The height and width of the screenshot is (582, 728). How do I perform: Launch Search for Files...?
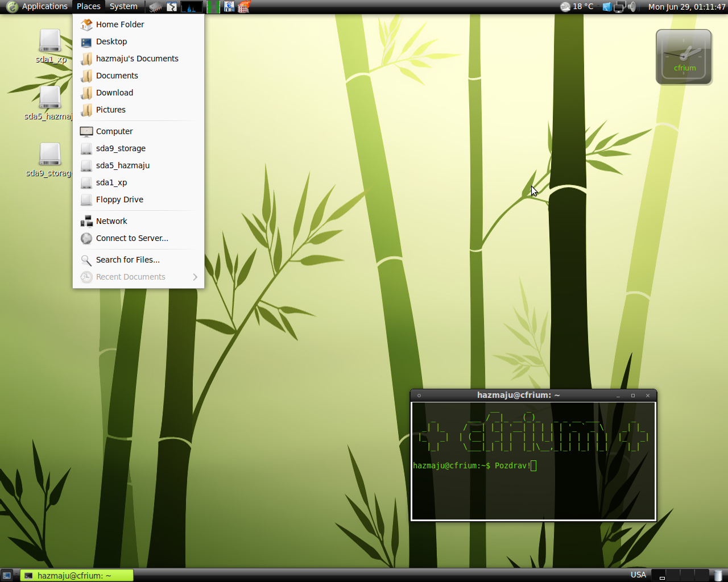click(138, 260)
